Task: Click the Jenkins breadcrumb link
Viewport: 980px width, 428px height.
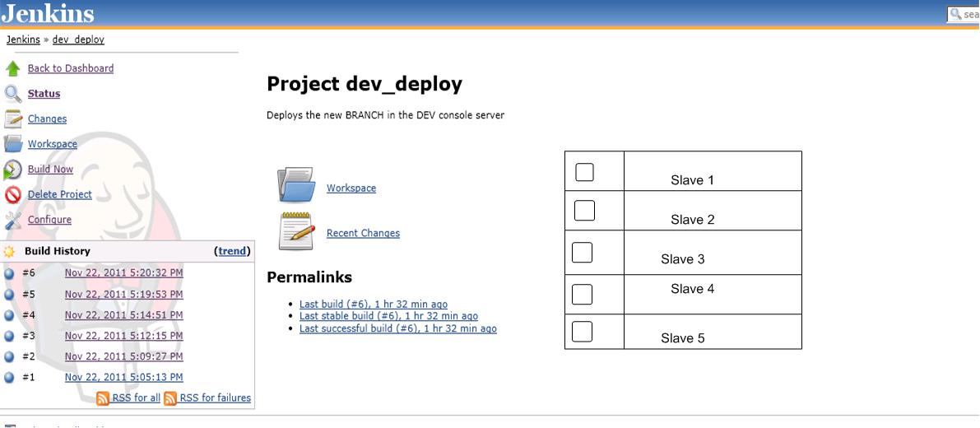Action: [23, 40]
